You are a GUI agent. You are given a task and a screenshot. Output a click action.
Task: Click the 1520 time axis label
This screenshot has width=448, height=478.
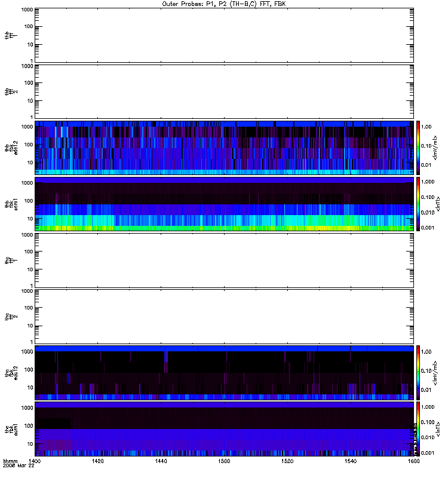coord(287,461)
